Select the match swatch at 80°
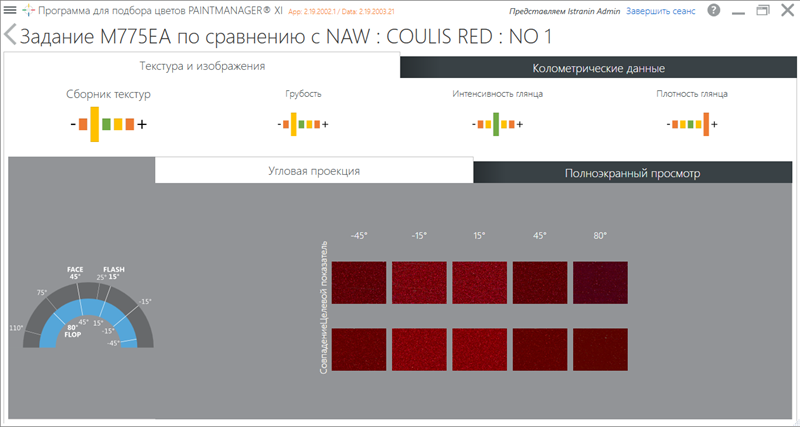The image size is (800, 427). point(601,349)
